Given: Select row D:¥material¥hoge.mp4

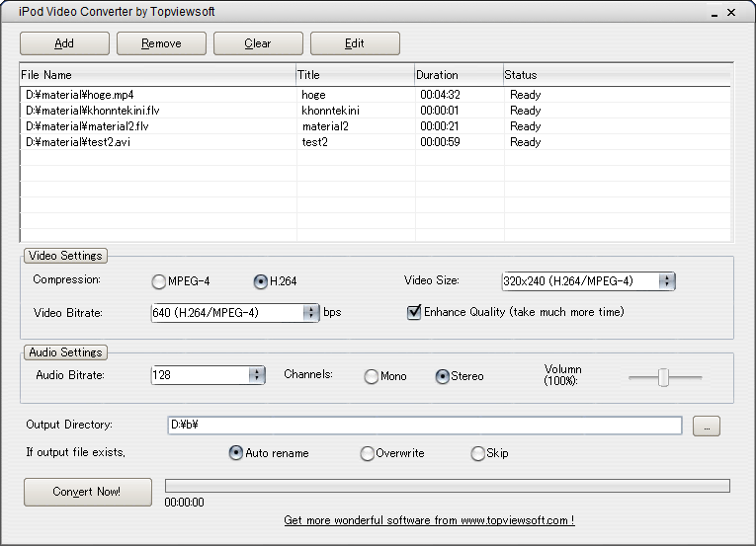Looking at the screenshot, I should point(376,95).
